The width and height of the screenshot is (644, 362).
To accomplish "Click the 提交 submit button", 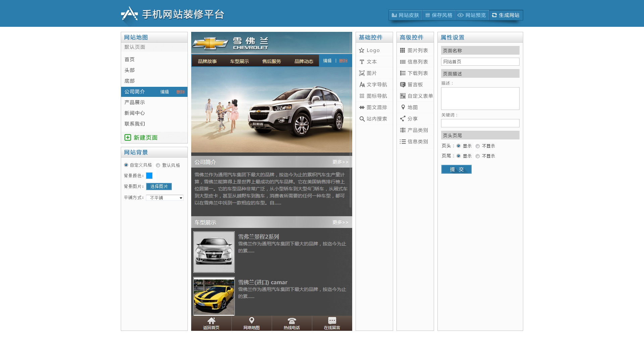I will [457, 169].
